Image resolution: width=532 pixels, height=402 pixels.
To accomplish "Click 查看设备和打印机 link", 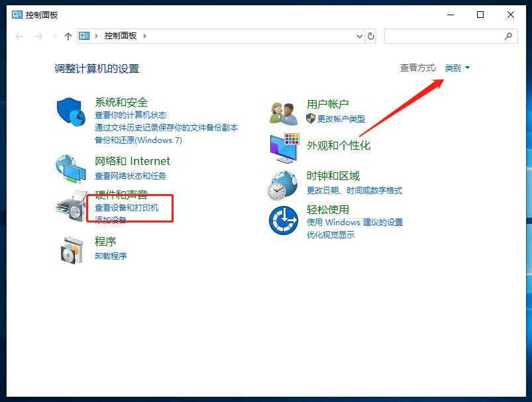I will pos(127,207).
